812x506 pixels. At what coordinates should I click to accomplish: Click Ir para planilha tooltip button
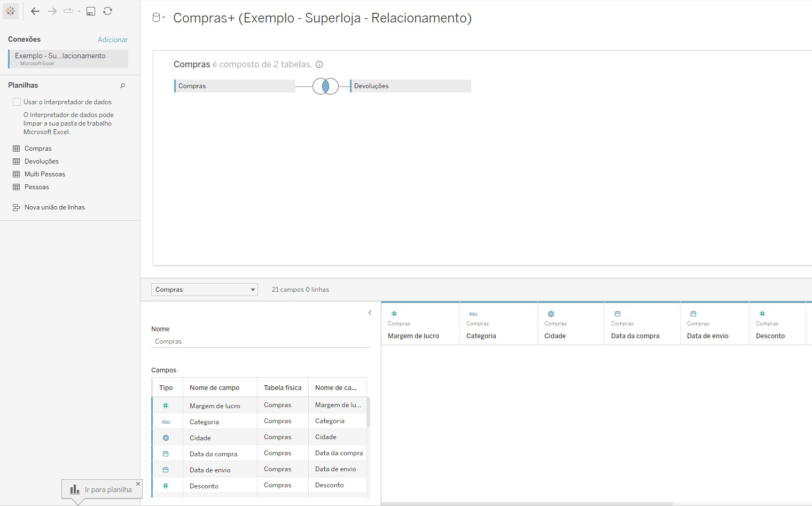(101, 489)
